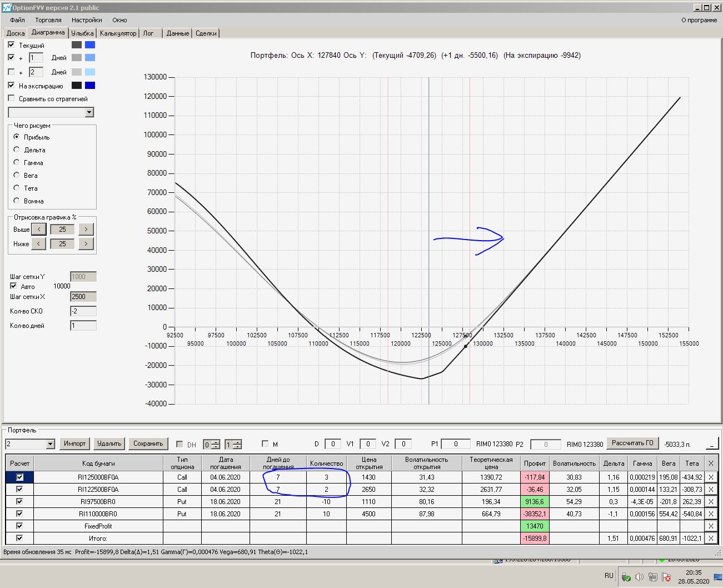The height and width of the screenshot is (588, 723).
Task: Open the strategy comparison dropdown
Action: coord(89,112)
